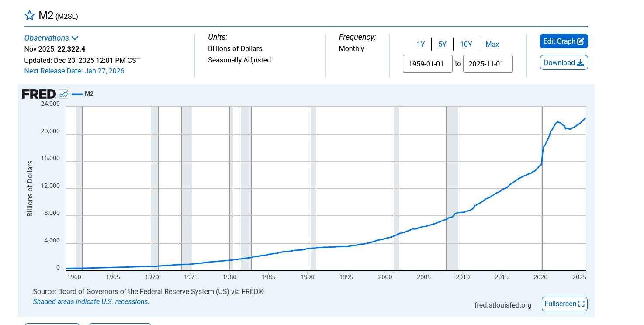The height and width of the screenshot is (325, 644).
Task: Select the 1Y time range
Action: click(420, 44)
